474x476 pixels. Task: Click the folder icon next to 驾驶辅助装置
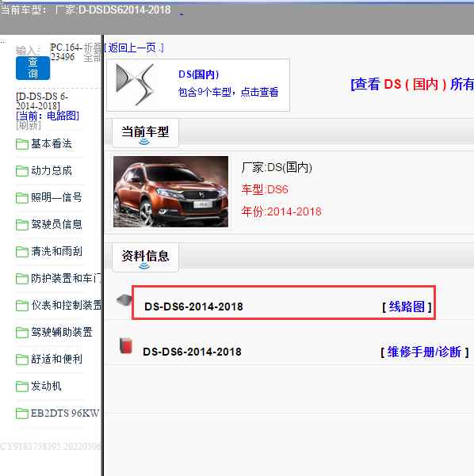click(x=22, y=333)
